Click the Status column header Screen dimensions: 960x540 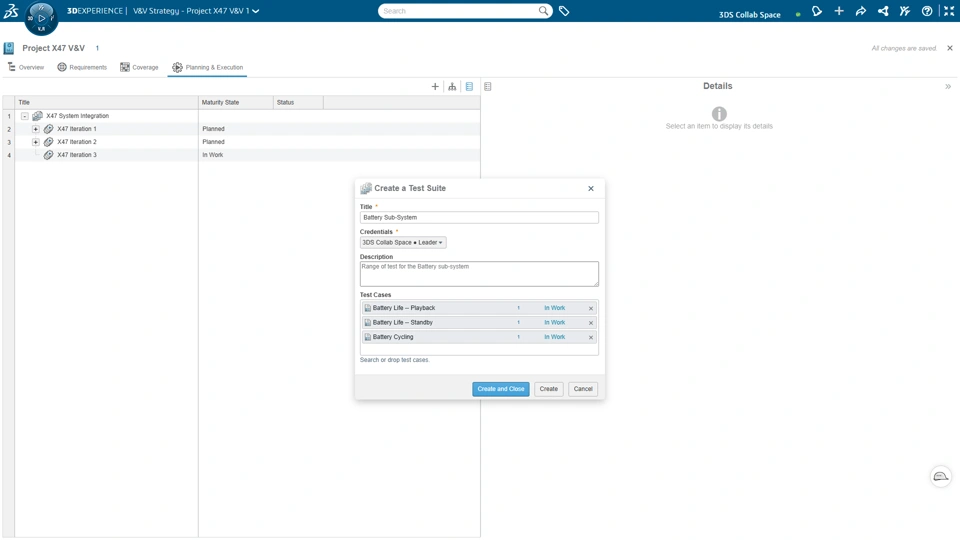click(x=298, y=102)
